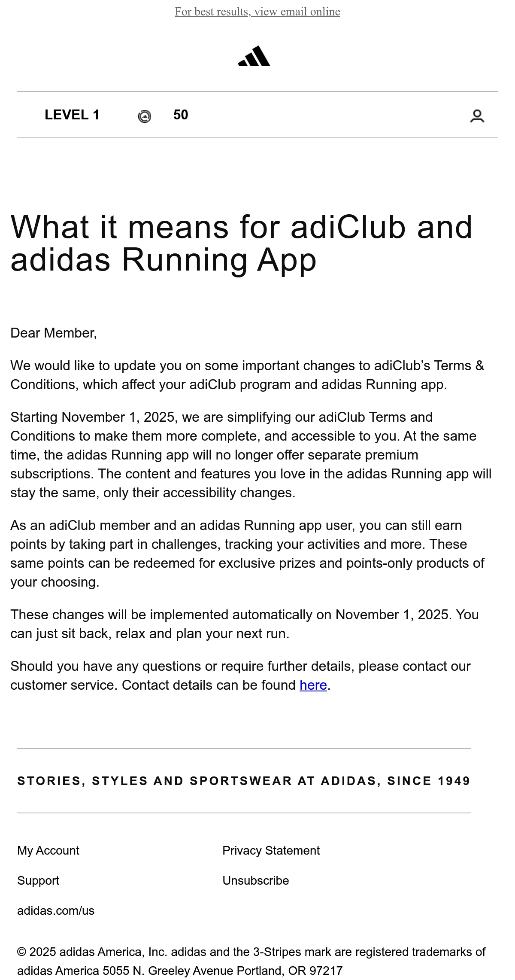Click the adiClub and Running App headline
Screen dimensions: 515x980
tap(241, 243)
